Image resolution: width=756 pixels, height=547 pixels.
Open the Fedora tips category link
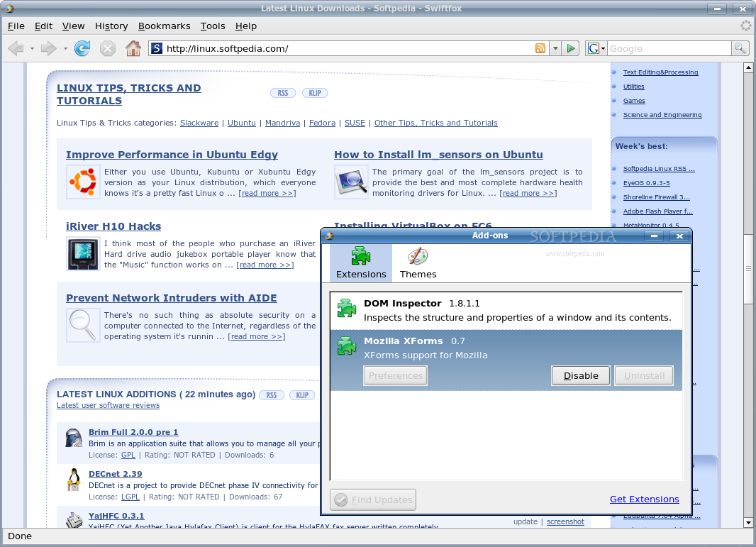click(322, 123)
